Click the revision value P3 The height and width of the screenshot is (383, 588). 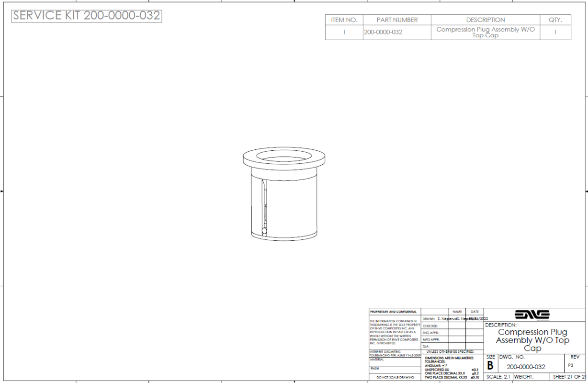(x=570, y=365)
